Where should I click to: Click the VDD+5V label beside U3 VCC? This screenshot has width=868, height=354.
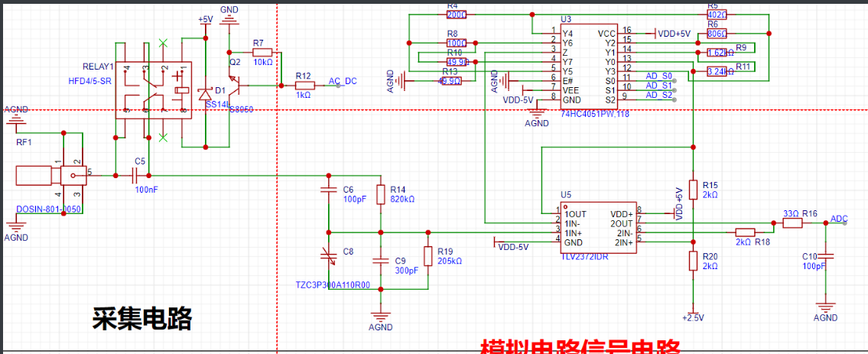coord(675,34)
